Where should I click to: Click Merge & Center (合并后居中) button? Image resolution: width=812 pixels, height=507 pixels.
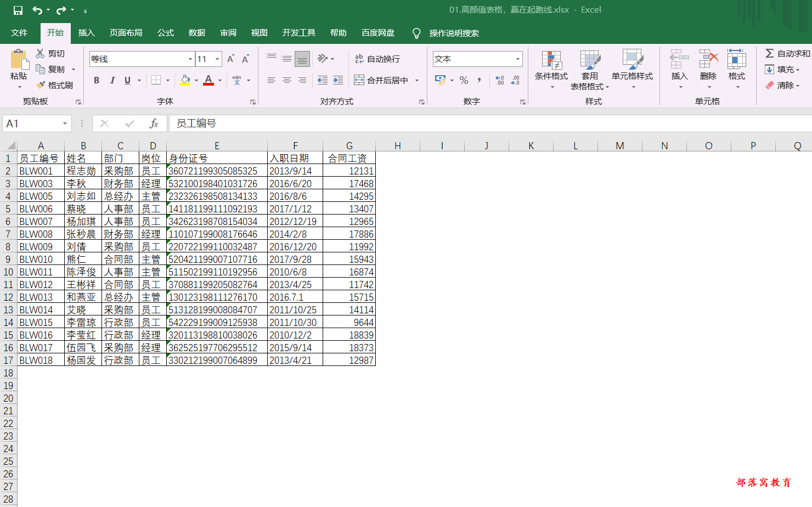(x=382, y=80)
